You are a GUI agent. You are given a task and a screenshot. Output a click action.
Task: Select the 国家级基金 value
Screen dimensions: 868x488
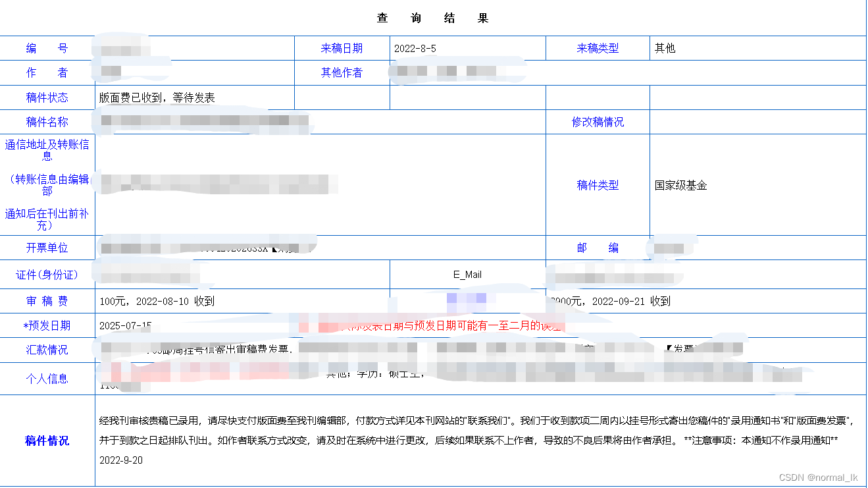point(680,185)
